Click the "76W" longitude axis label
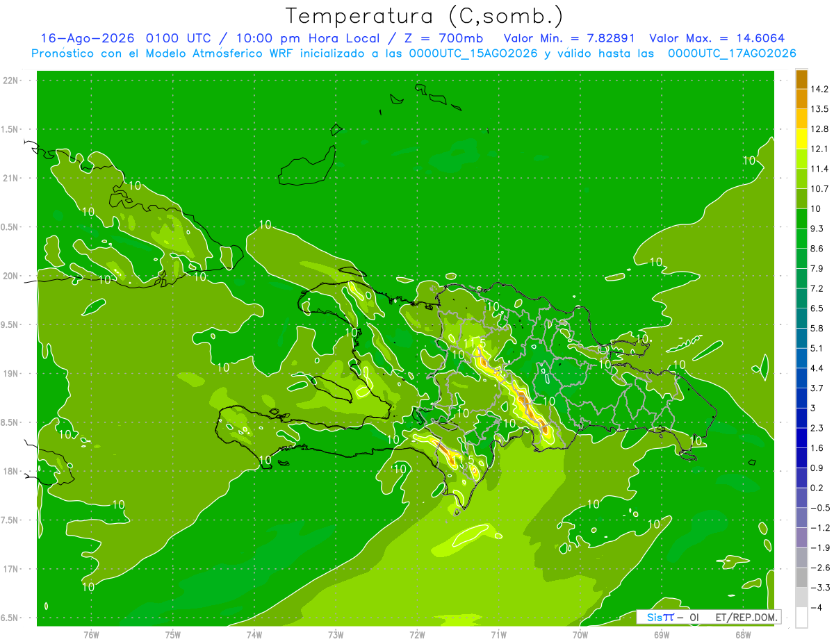Viewport: 834px width, 644px height. (x=91, y=635)
